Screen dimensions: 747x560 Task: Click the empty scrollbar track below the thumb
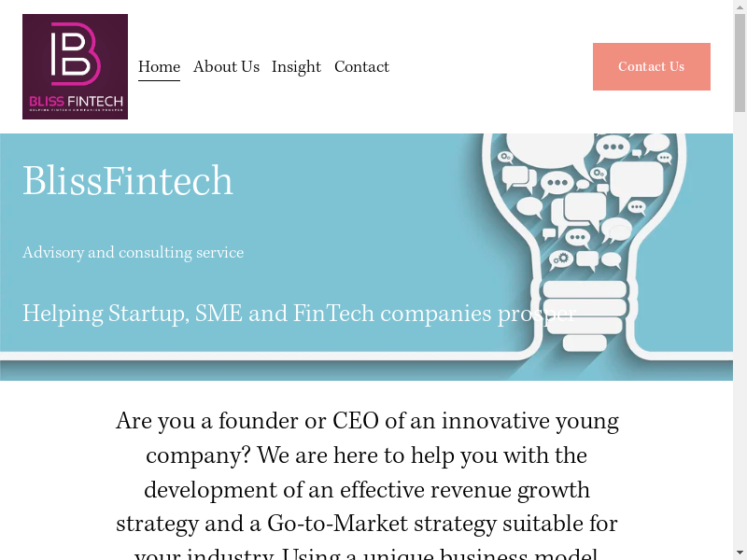[x=740, y=327]
